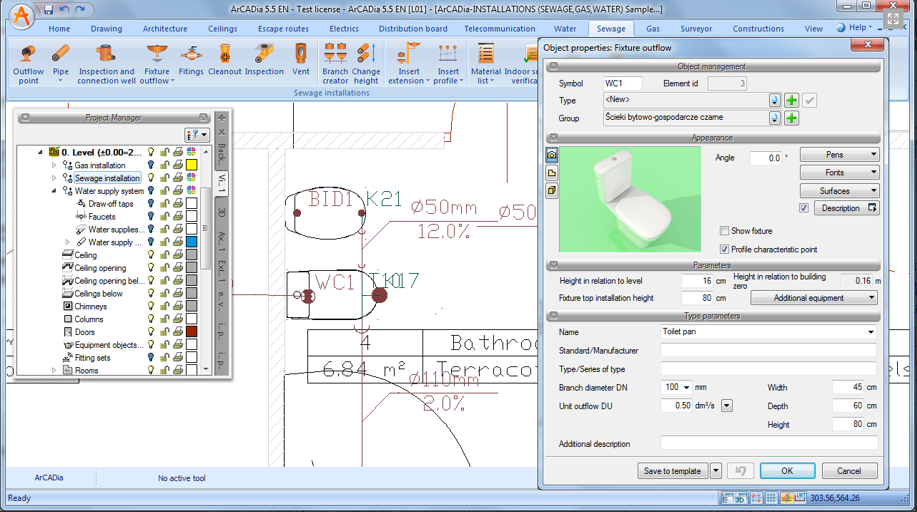Select the Outflow point tool
917x512 pixels.
click(x=28, y=64)
